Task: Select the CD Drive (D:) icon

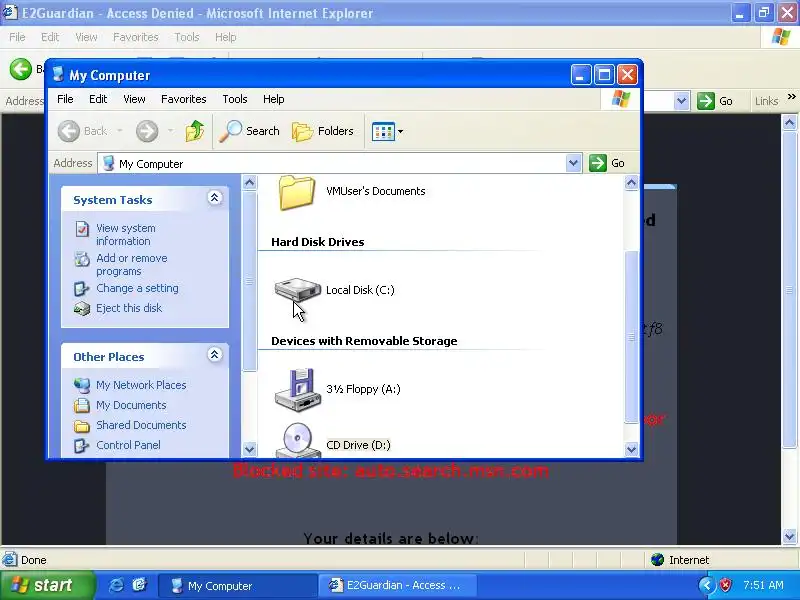Action: tap(298, 440)
